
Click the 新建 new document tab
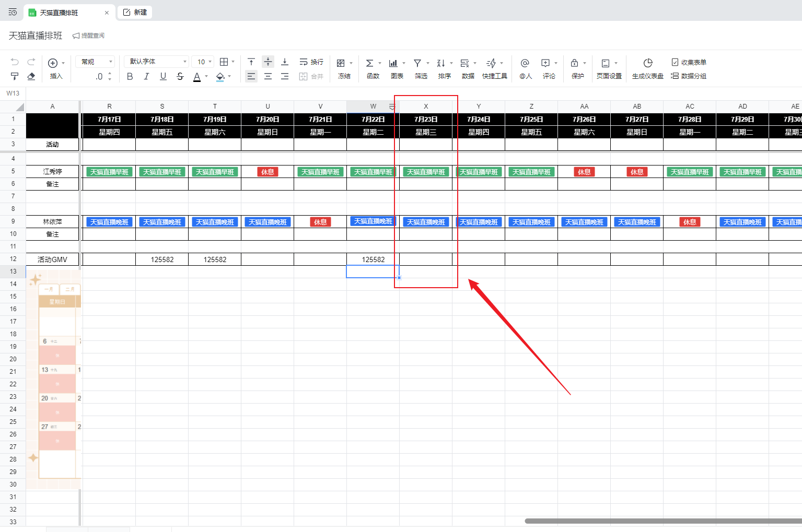135,13
